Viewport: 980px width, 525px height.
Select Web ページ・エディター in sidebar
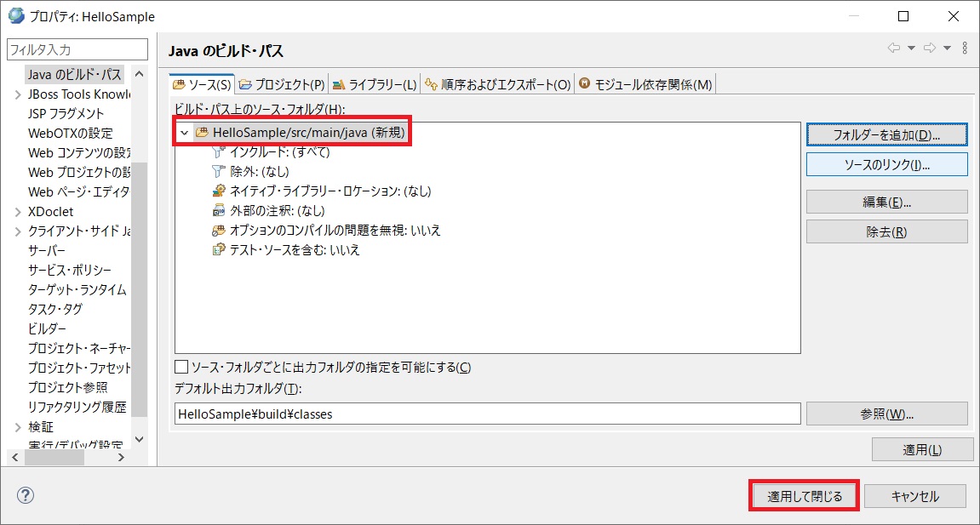click(x=78, y=191)
